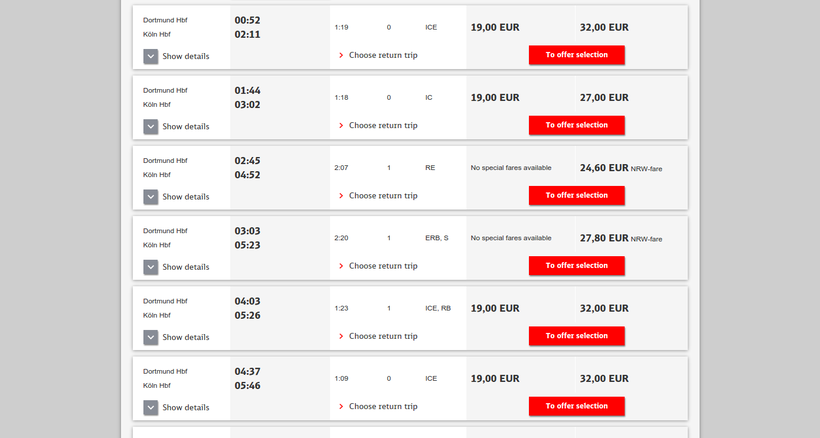Open offer selection for 00:52 ICE train
The width and height of the screenshot is (820, 438).
coord(576,55)
